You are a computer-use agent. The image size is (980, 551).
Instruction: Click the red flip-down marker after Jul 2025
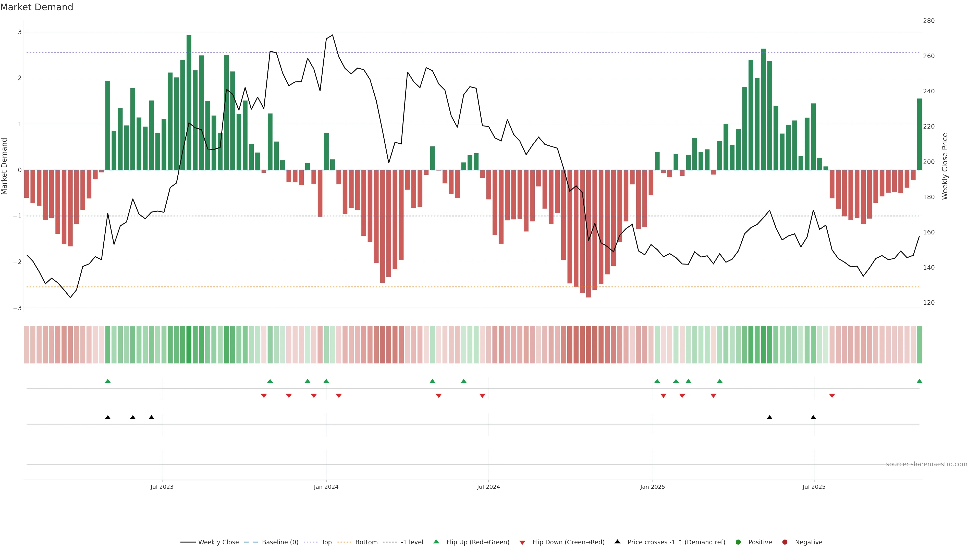point(832,396)
